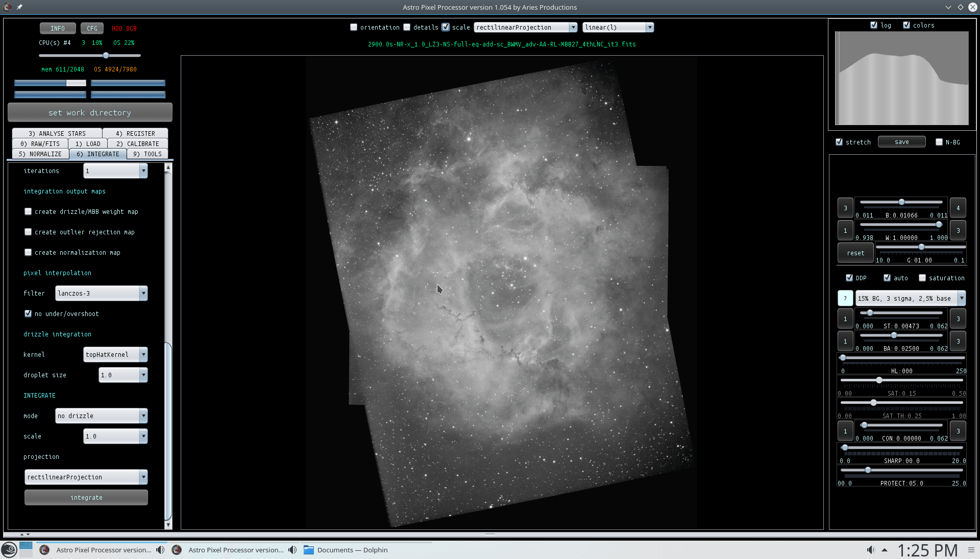Open the rectilinearProjection dropdown in the top toolbar
Viewport: 980px width, 559px height.
(525, 27)
